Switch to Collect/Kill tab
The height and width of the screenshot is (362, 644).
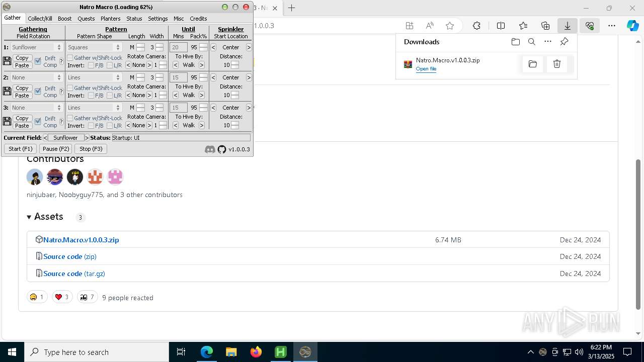pyautogui.click(x=40, y=19)
